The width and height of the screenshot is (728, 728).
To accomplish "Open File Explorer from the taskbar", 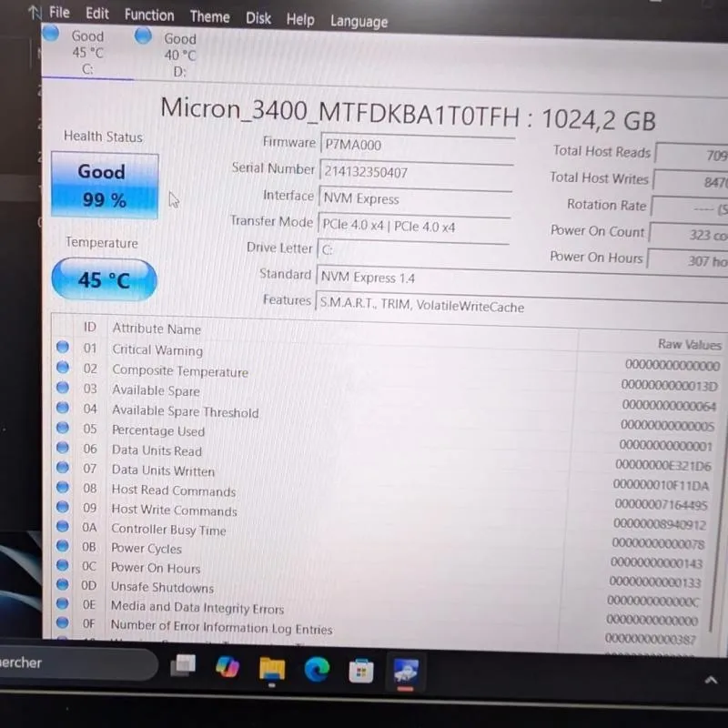I will pyautogui.click(x=272, y=669).
